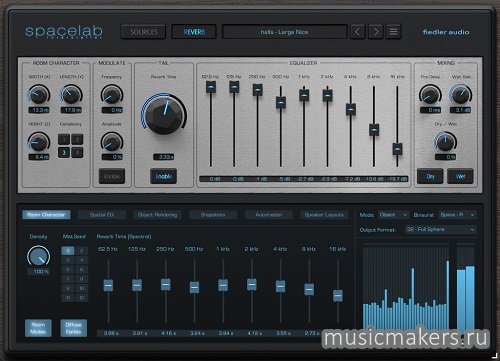The width and height of the screenshot is (500, 361).
Task: Switch to the REVERB page
Action: pos(194,32)
